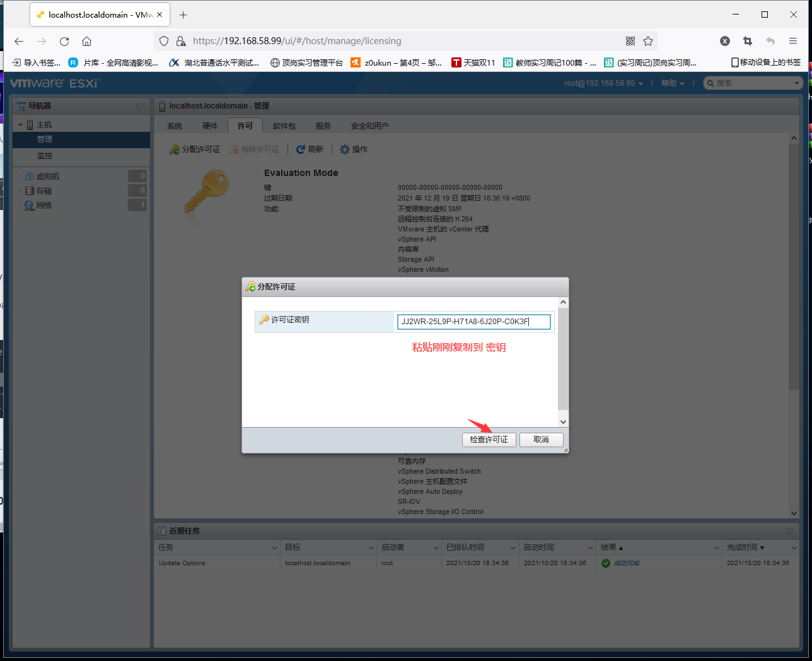The image size is (812, 661).
Task: Open the 结果 column dropdown arrow
Action: [x=716, y=547]
